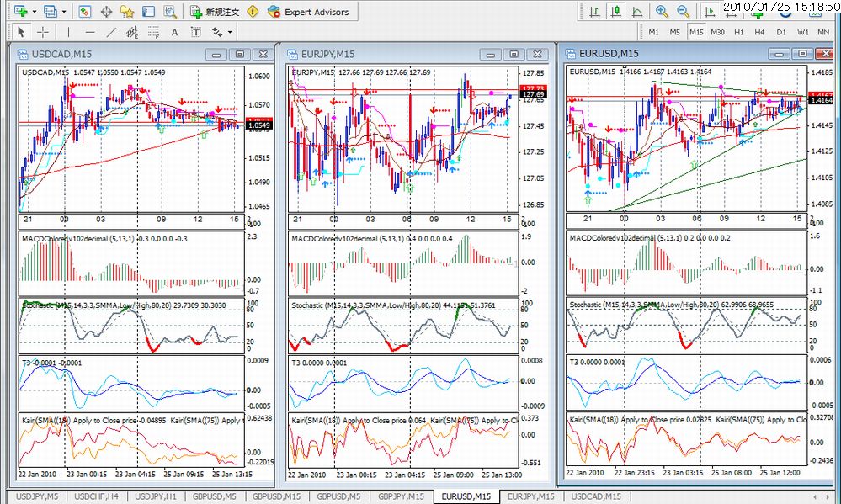841x504 pixels.
Task: Set timeframe to M1
Action: point(653,32)
